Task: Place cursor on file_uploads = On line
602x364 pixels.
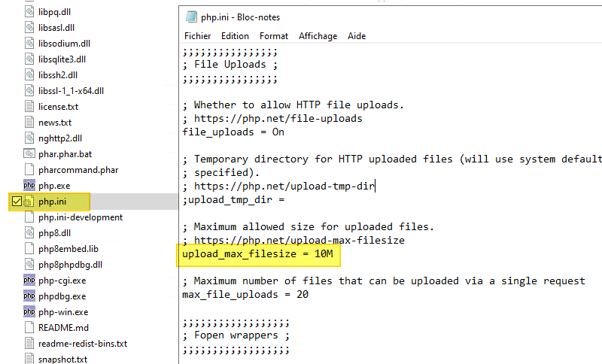Action: (x=233, y=132)
